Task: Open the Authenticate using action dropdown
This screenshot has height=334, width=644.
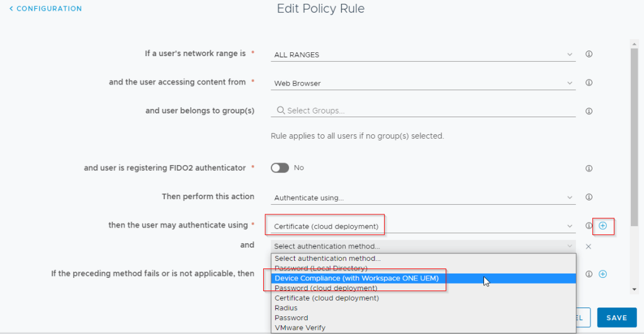Action: (423, 198)
